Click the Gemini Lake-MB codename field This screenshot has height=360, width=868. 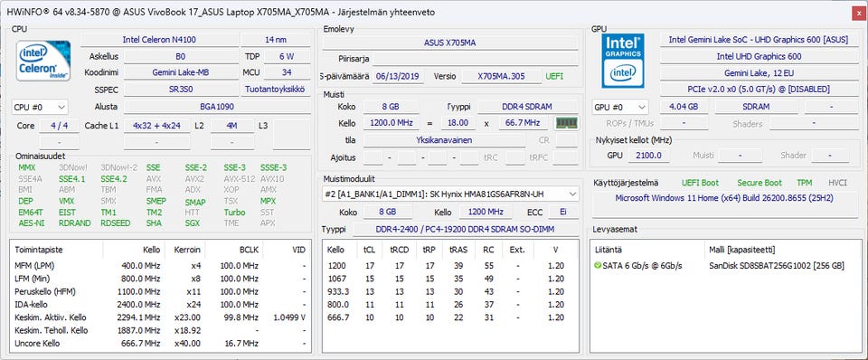[180, 72]
